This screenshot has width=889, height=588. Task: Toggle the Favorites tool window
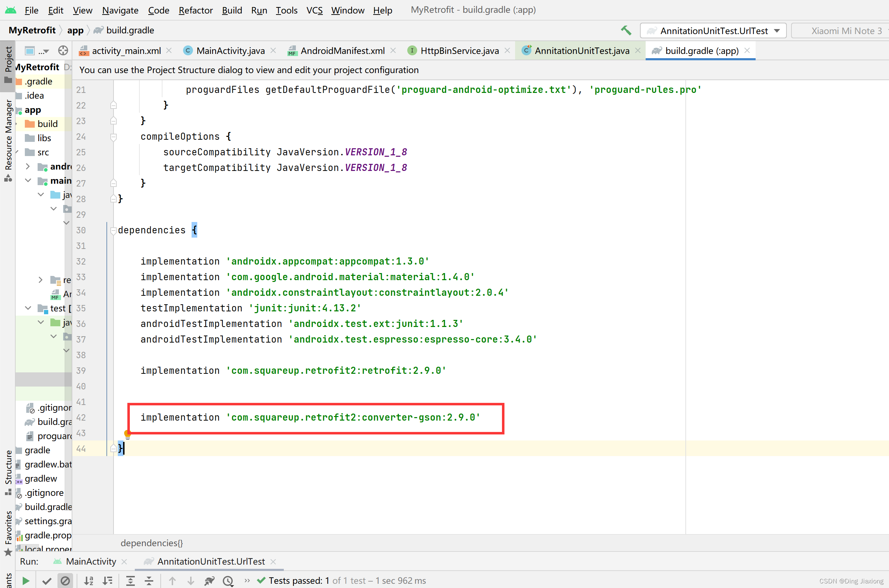click(8, 533)
